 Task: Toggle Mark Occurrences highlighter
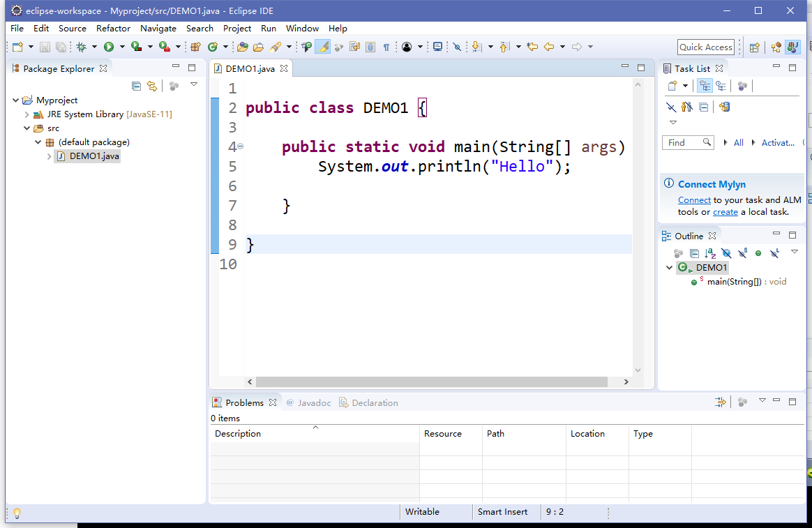(322, 47)
